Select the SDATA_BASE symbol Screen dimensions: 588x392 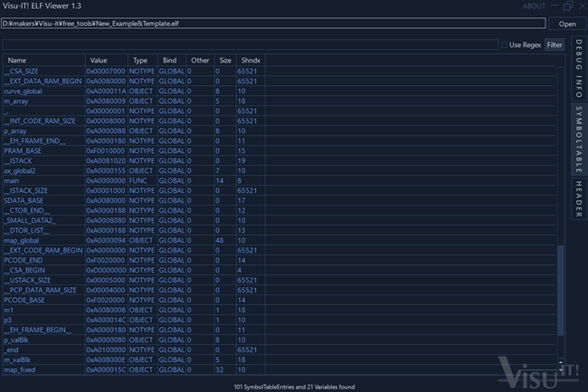(x=279, y=200)
